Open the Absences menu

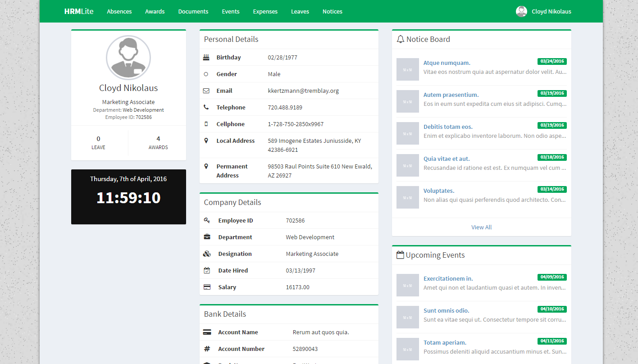pos(119,11)
